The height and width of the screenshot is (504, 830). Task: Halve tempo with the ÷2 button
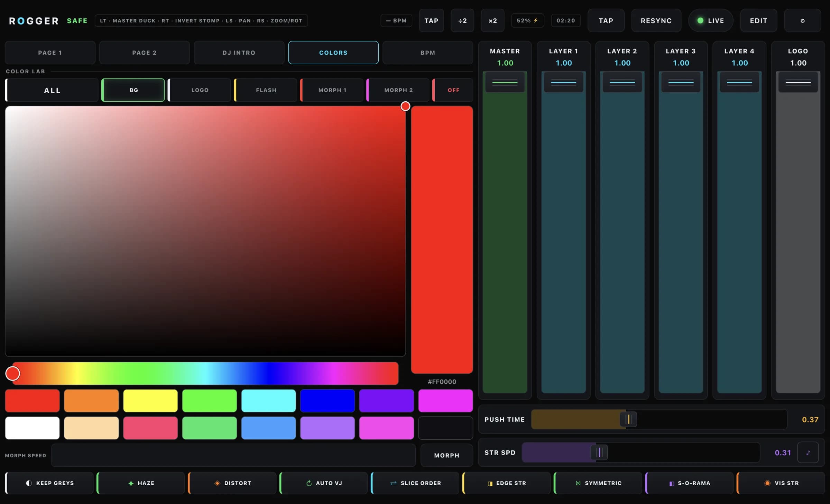(x=462, y=21)
